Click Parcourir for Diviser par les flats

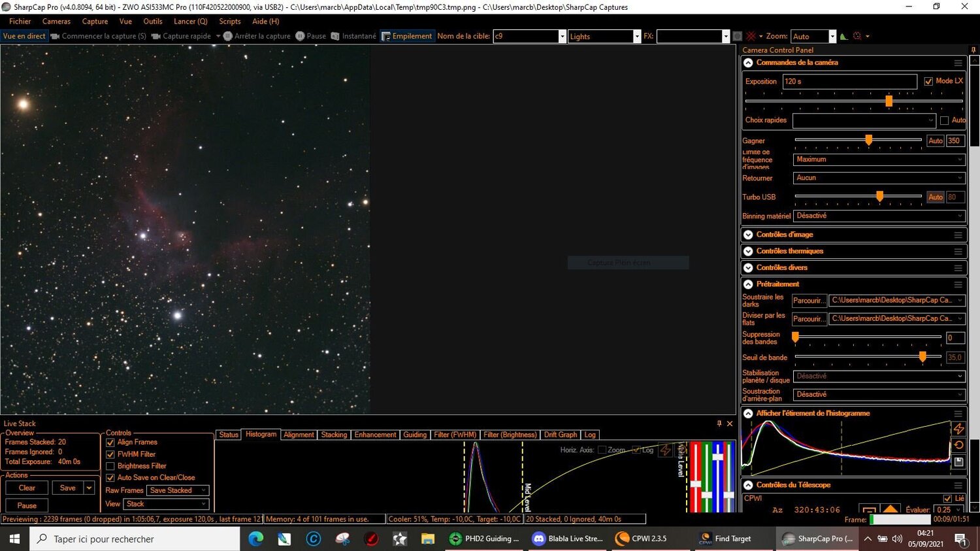(x=809, y=319)
